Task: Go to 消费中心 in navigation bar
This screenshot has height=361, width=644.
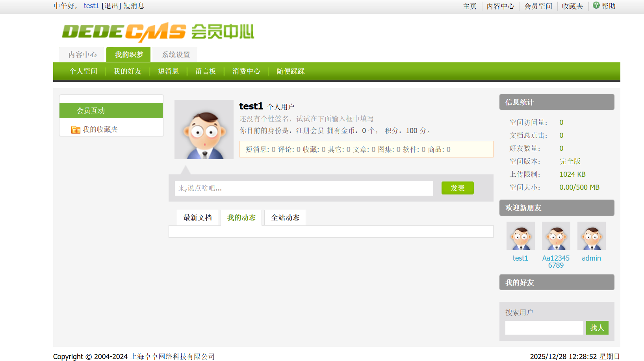Action: point(246,71)
